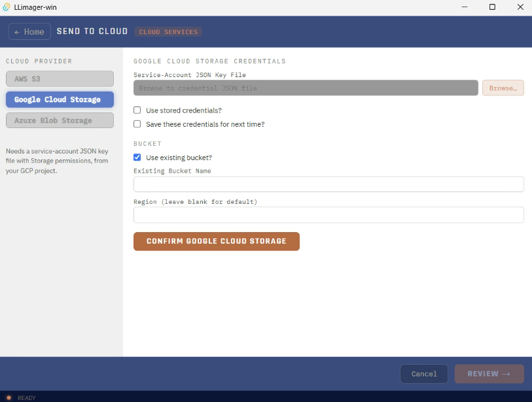The image size is (532, 402).
Task: Click the 'Needs a service-account JSON key' help text
Action: tap(57, 161)
